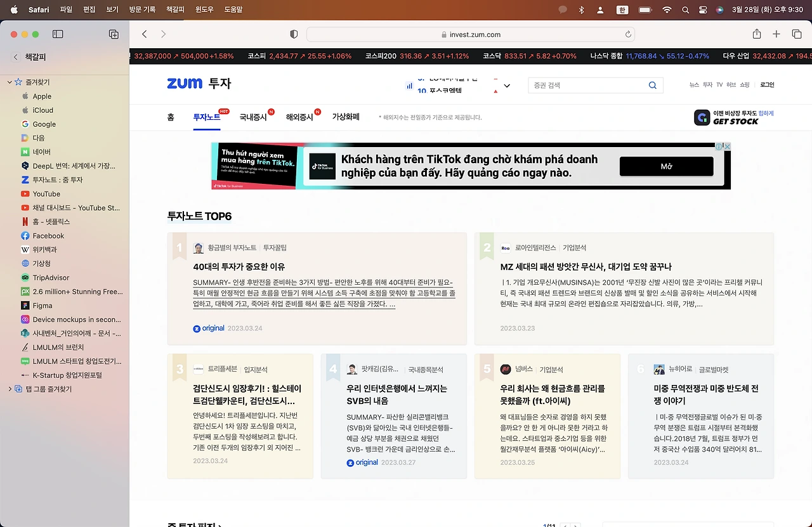Click the 넘버스 author avatar
The width and height of the screenshot is (812, 527).
pyautogui.click(x=506, y=369)
